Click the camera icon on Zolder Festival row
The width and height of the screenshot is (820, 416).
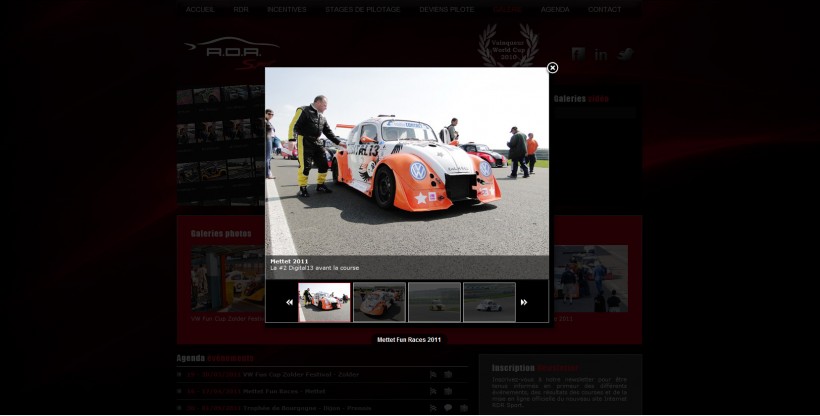click(x=448, y=375)
